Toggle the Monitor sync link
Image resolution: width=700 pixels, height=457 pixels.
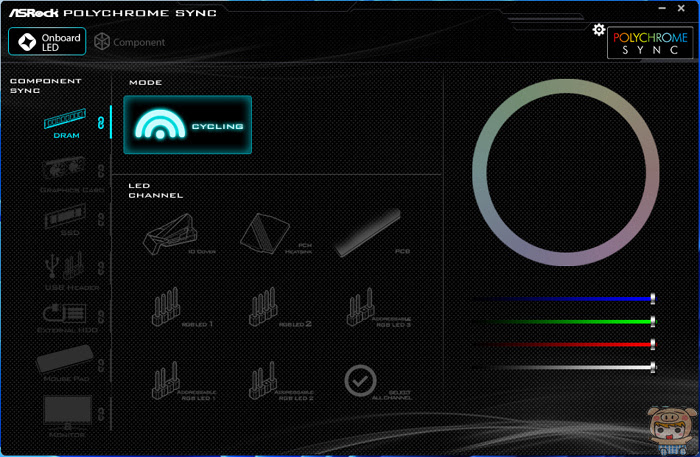tap(101, 414)
